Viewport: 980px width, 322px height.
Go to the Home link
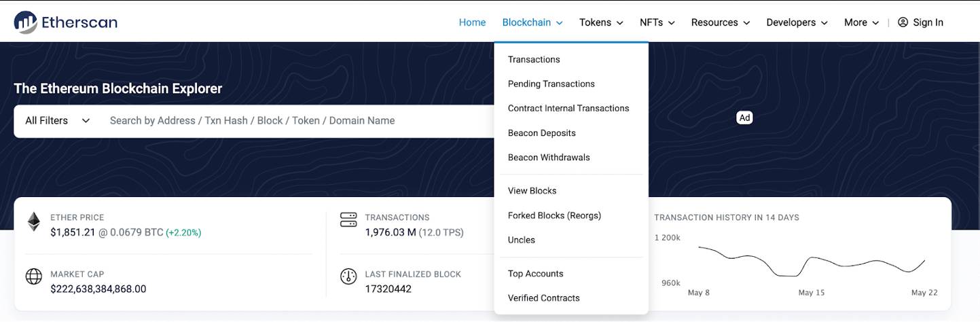pyautogui.click(x=472, y=22)
